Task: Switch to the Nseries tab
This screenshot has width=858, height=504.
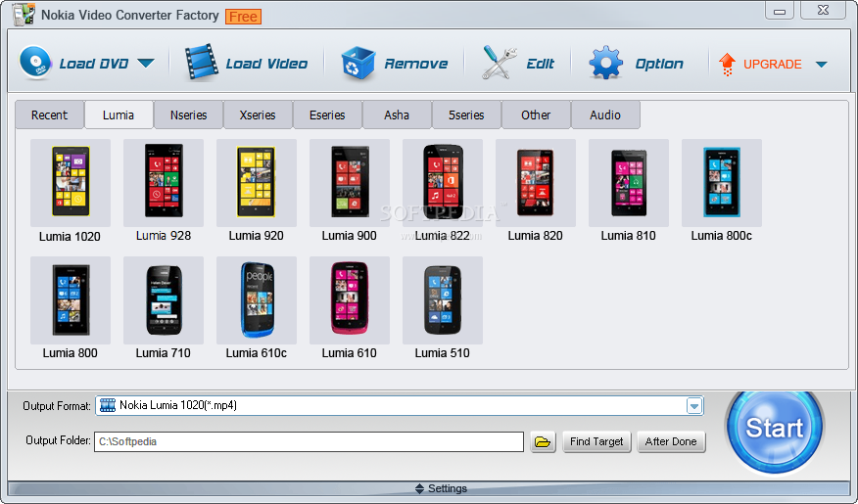Action: (x=188, y=115)
